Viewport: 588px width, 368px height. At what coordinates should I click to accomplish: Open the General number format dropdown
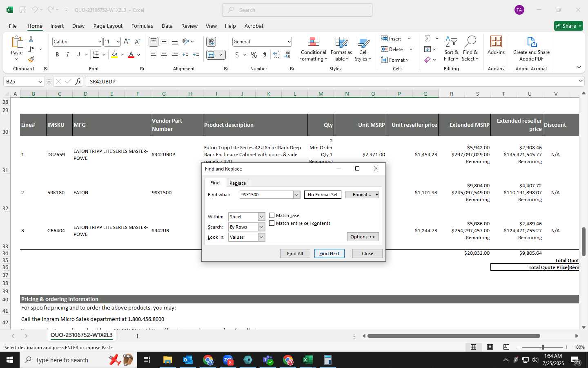pos(289,42)
